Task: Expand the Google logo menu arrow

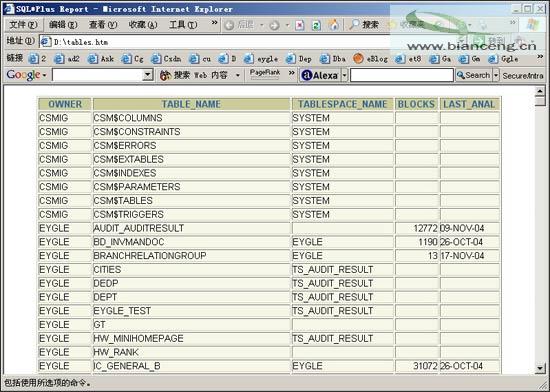Action: [x=45, y=75]
